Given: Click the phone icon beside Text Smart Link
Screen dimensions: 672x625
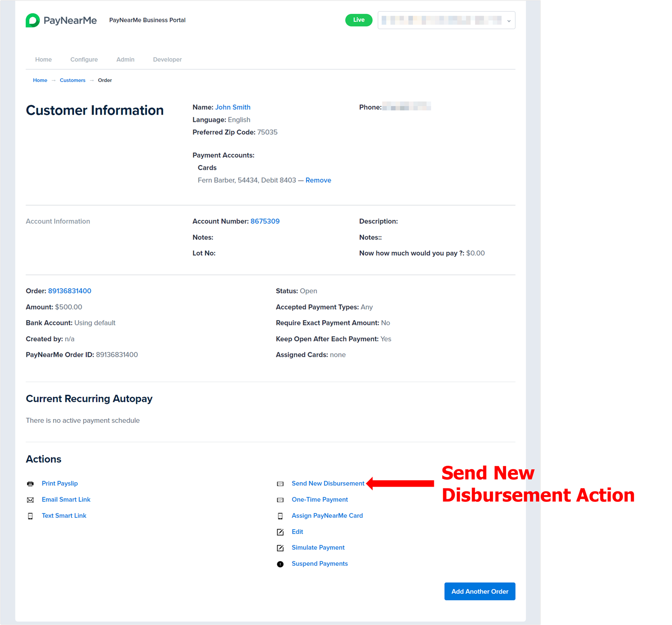Looking at the screenshot, I should point(30,516).
